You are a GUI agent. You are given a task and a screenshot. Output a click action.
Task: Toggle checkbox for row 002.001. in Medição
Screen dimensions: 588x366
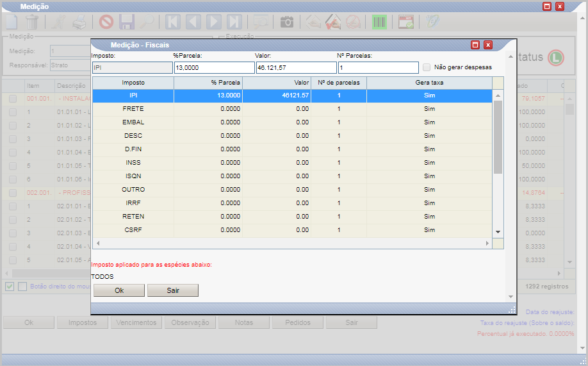click(x=13, y=192)
